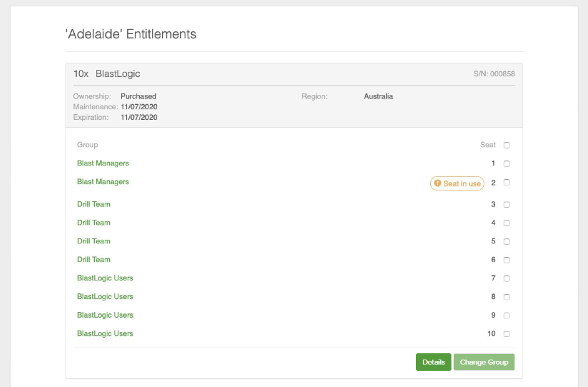This screenshot has width=588, height=387.
Task: Select the checkbox for seat 10
Action: pyautogui.click(x=506, y=334)
